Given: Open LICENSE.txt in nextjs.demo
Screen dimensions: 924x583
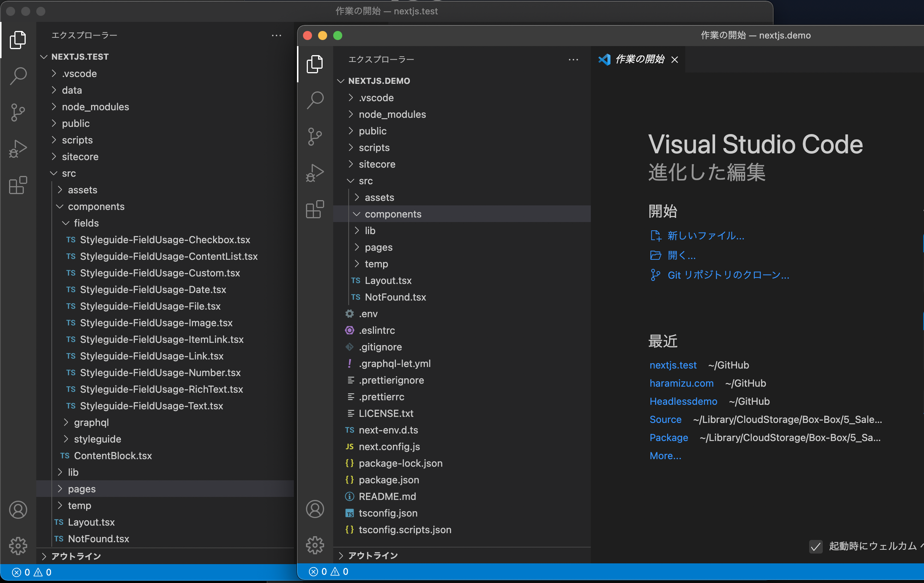Looking at the screenshot, I should [x=462, y=413].
